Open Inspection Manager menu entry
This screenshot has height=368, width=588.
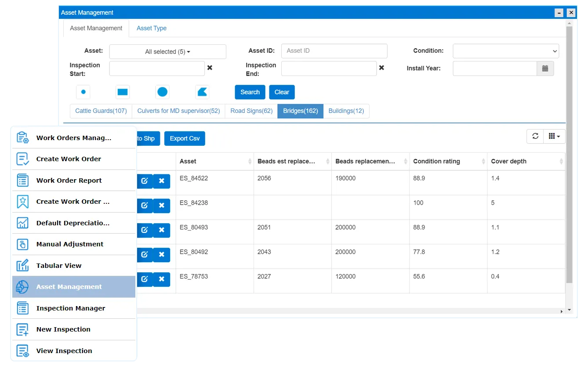[74, 308]
